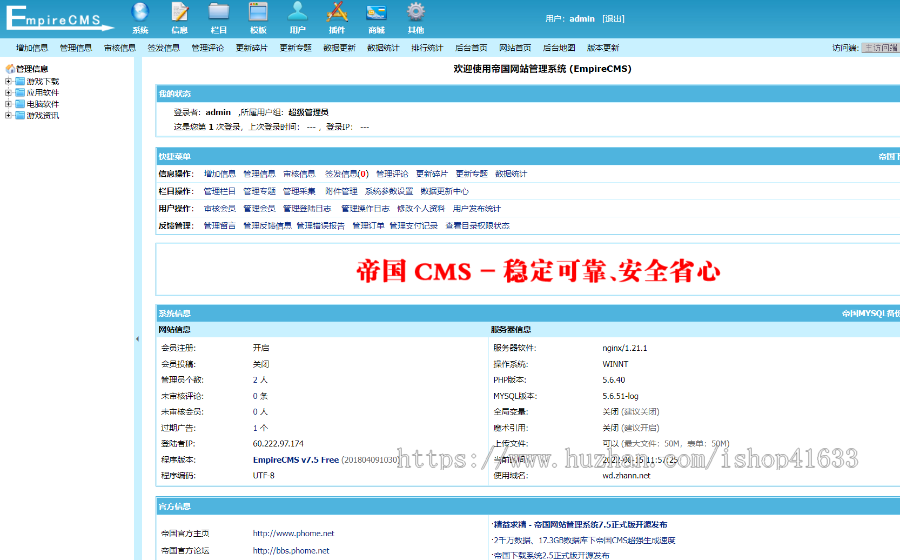Select 管理信息 in top submenu bar

tap(76, 48)
